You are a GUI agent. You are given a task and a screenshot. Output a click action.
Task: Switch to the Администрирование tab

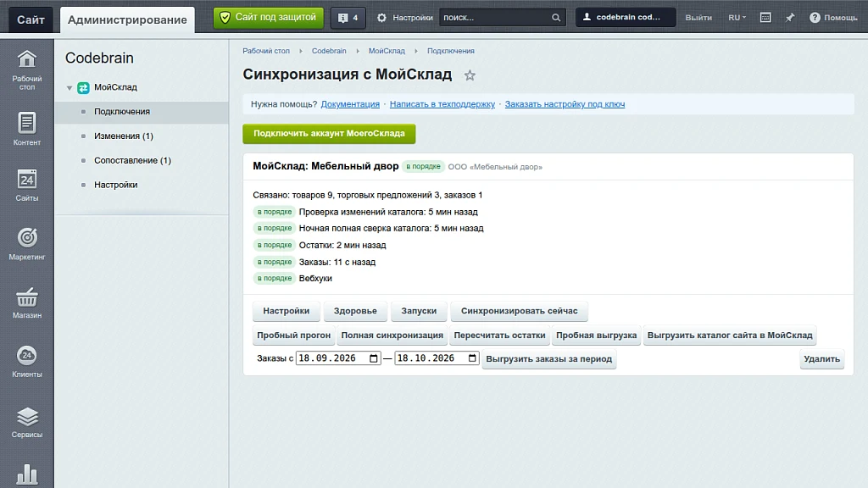pos(127,20)
